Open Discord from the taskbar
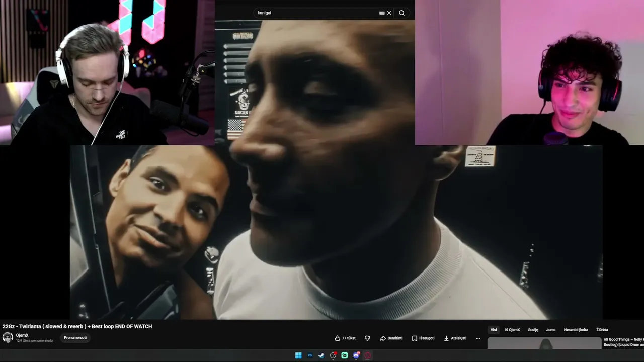 click(x=356, y=355)
